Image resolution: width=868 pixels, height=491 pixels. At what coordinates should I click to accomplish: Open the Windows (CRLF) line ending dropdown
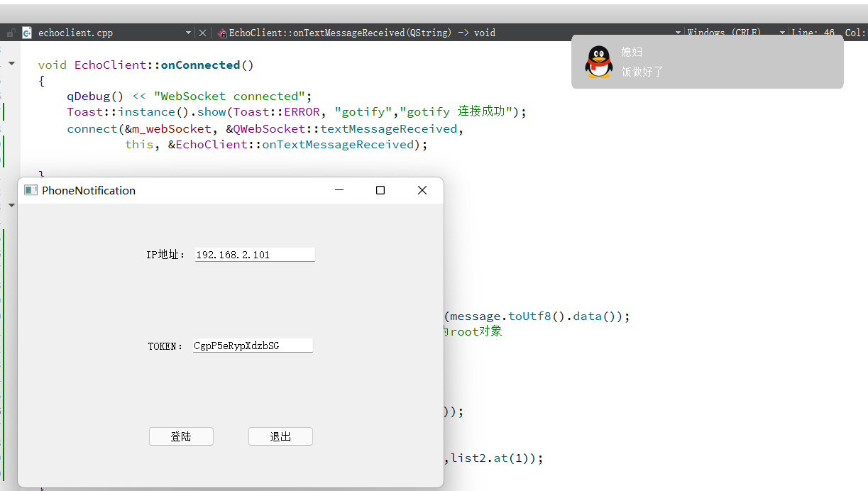coord(782,33)
